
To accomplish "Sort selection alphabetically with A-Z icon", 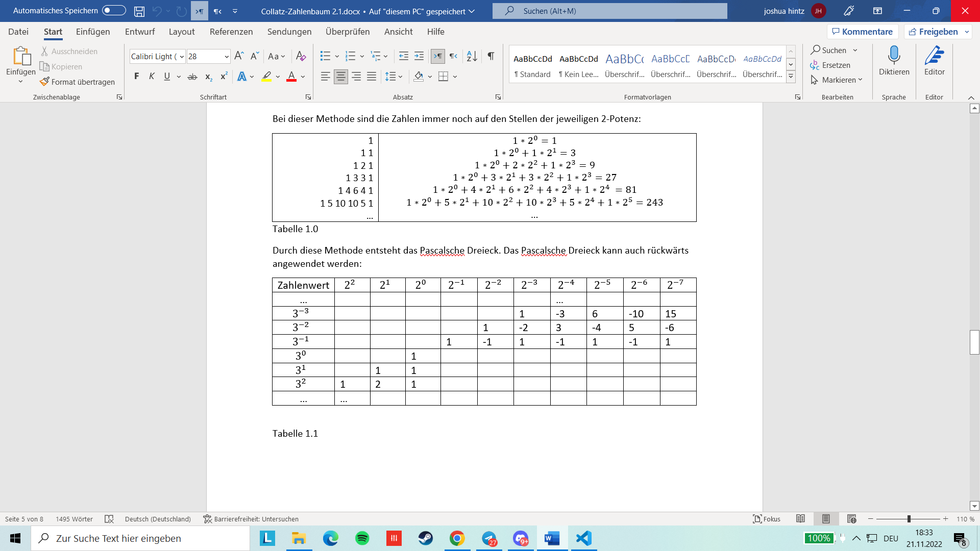I will click(x=472, y=56).
